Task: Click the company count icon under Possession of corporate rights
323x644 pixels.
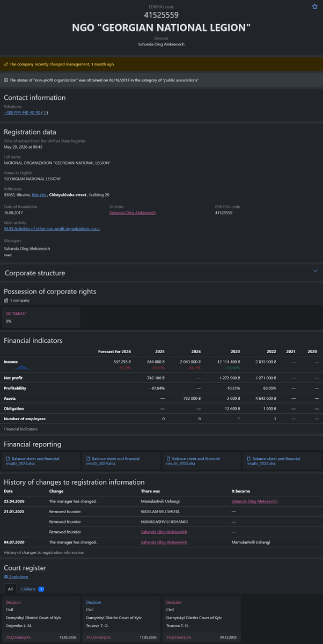Action: pos(6,301)
